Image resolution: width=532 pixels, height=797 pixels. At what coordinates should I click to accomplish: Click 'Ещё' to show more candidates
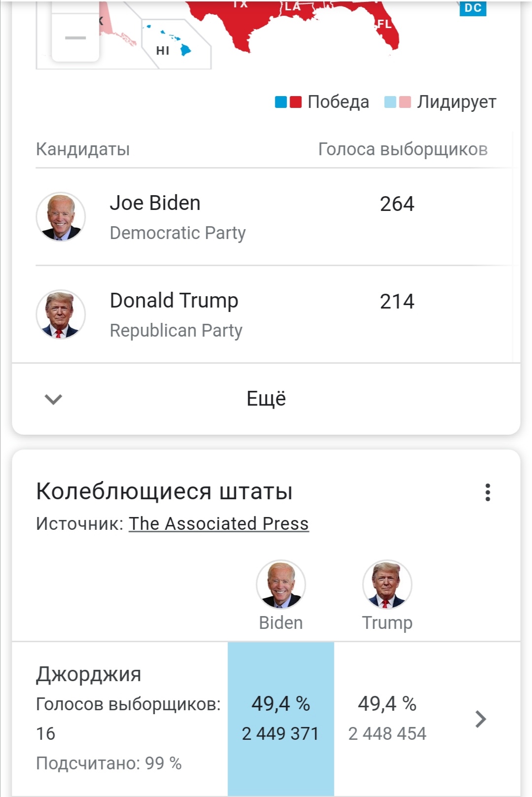(x=266, y=398)
